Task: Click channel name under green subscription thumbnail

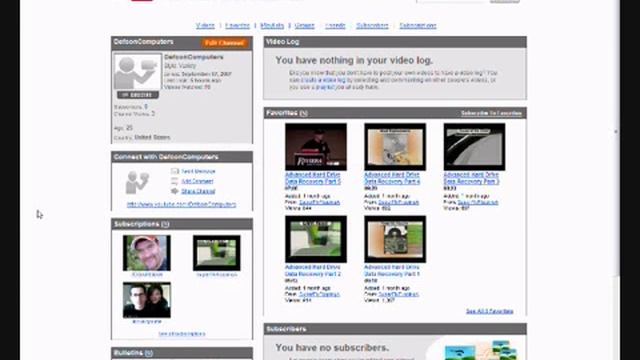Action: 217,275
